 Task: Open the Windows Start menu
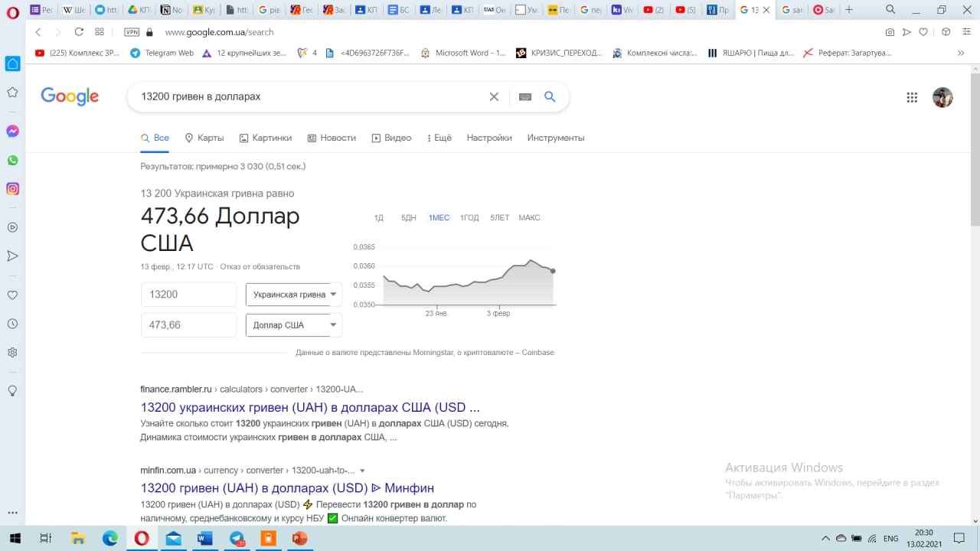pyautogui.click(x=15, y=539)
